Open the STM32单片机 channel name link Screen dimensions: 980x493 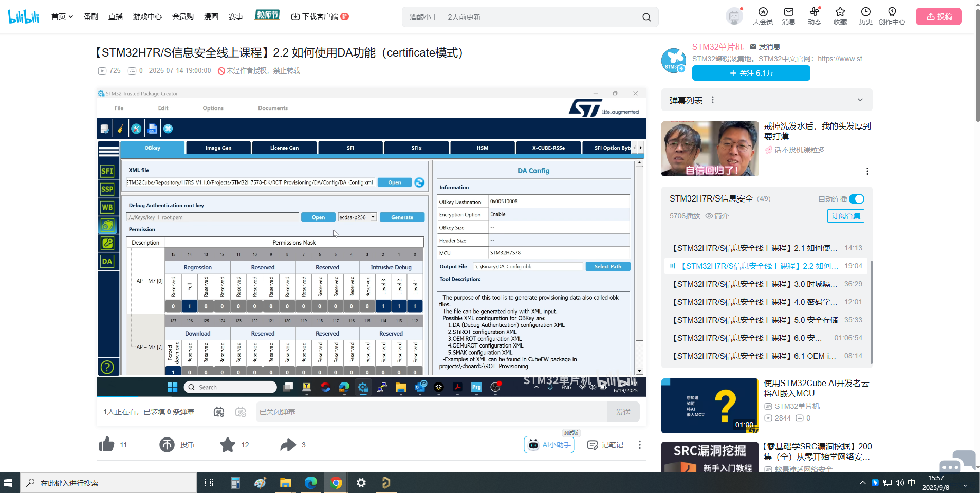coord(718,47)
